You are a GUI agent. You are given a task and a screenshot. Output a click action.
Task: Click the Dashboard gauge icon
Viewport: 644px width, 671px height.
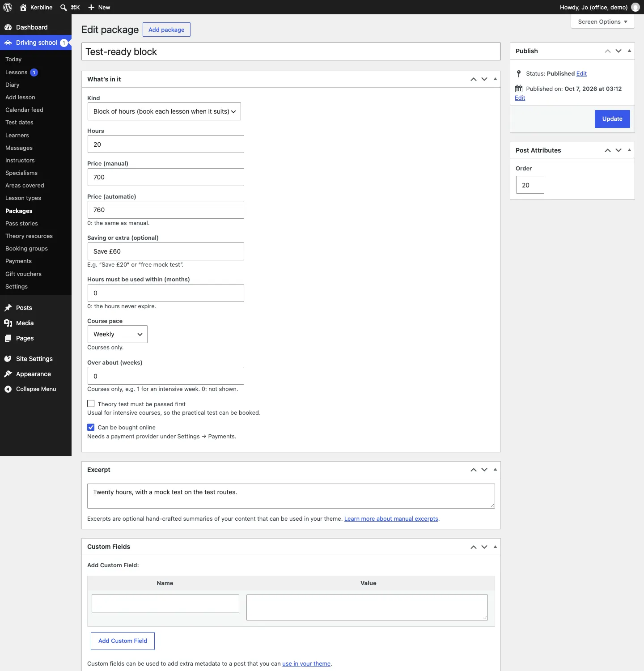[x=8, y=27]
